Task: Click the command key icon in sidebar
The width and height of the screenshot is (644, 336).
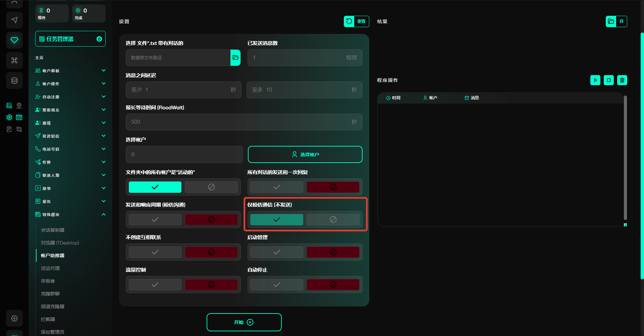Action: (x=14, y=60)
